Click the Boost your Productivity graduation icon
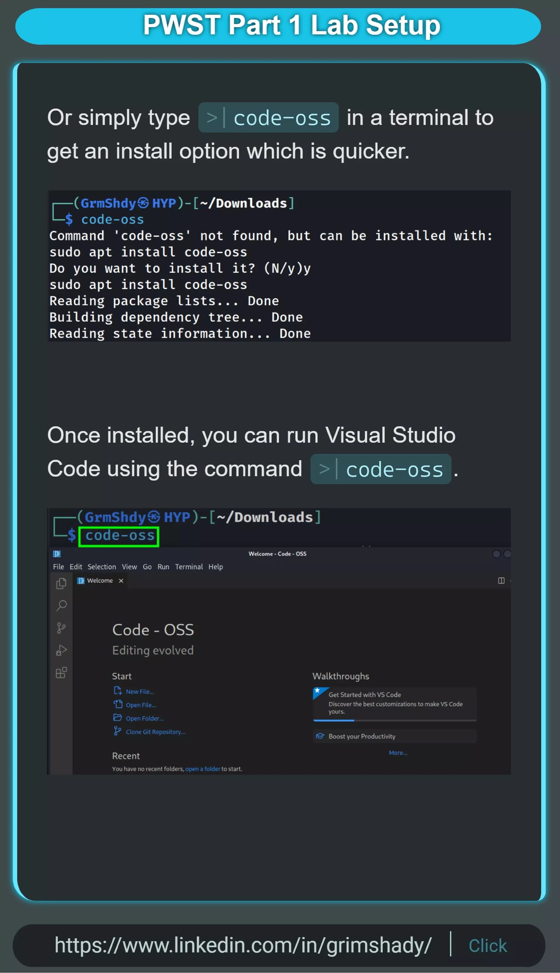The height and width of the screenshot is (973, 560). [320, 736]
